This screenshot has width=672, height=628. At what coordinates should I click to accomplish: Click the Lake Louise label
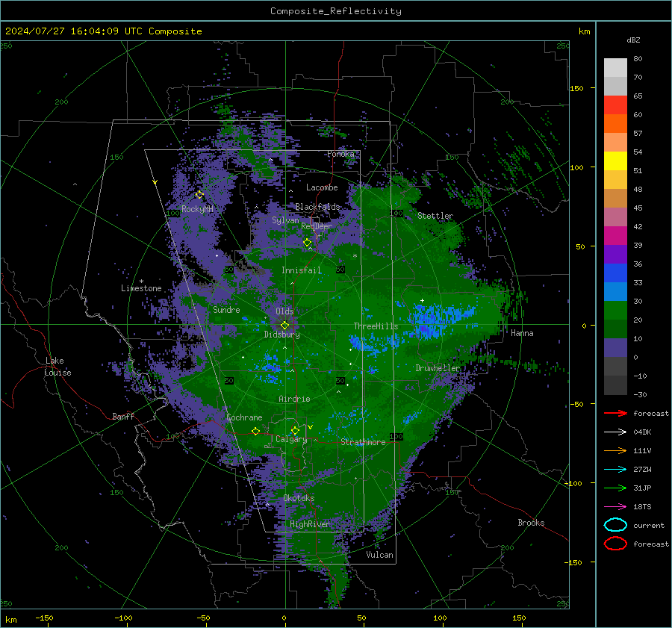click(58, 367)
